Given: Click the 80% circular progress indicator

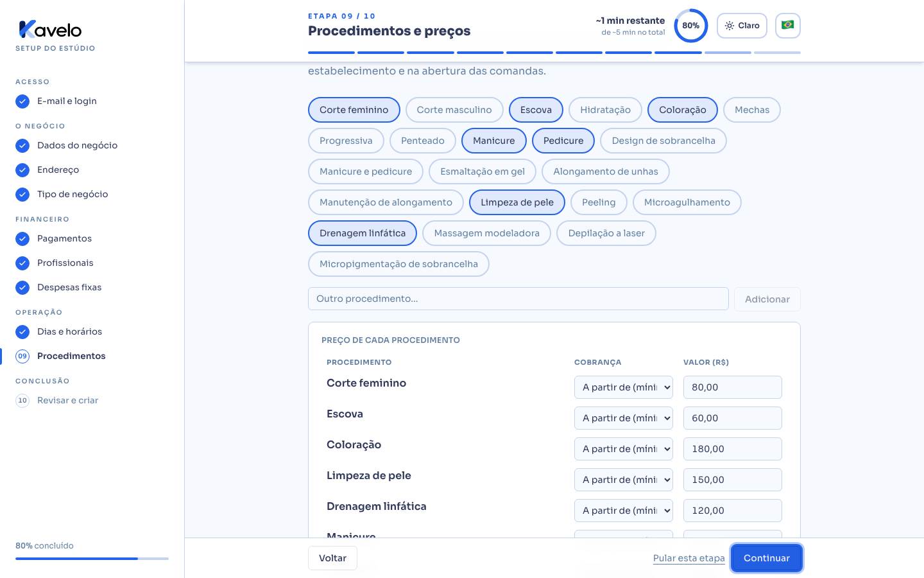Looking at the screenshot, I should click(x=691, y=26).
